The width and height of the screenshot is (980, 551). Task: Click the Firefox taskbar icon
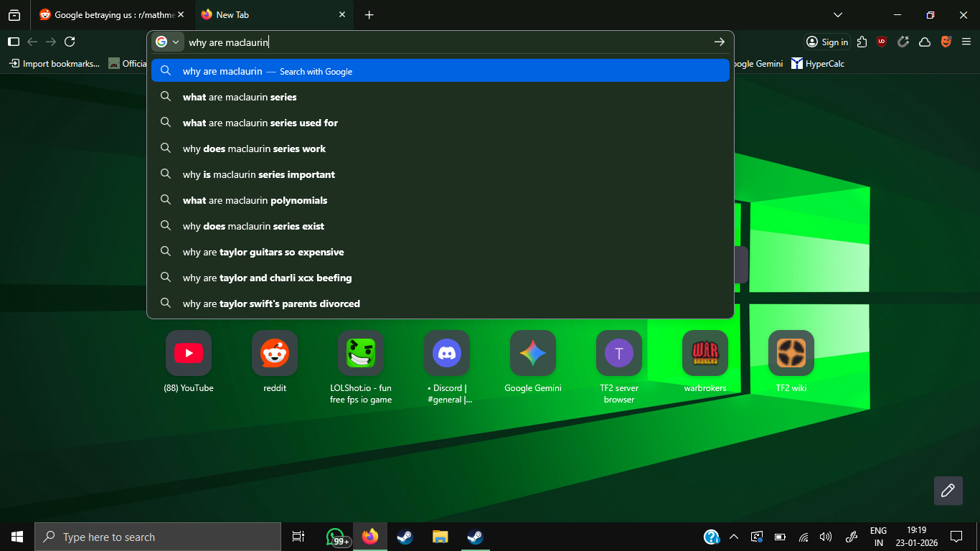coord(370,537)
